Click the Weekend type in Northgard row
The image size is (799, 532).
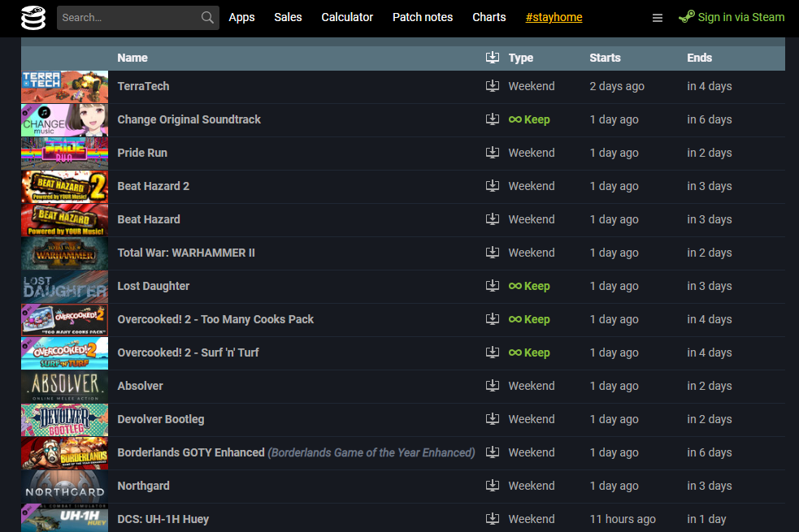pyautogui.click(x=532, y=486)
